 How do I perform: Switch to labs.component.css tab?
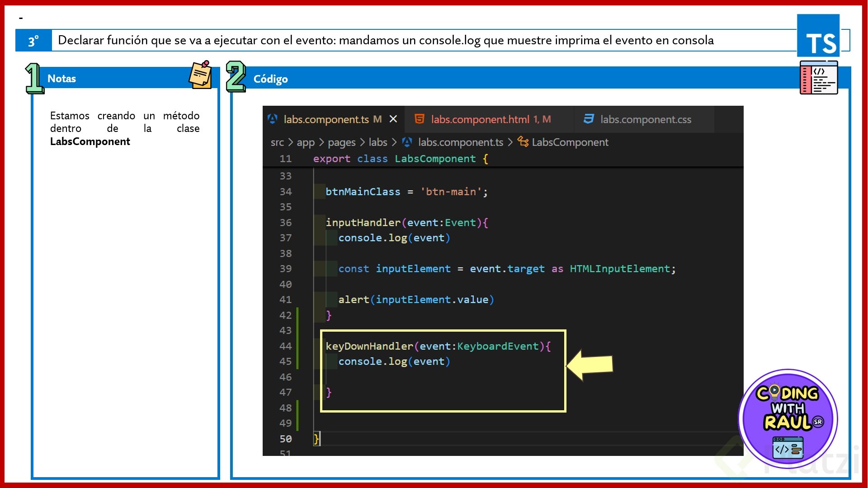[646, 119]
